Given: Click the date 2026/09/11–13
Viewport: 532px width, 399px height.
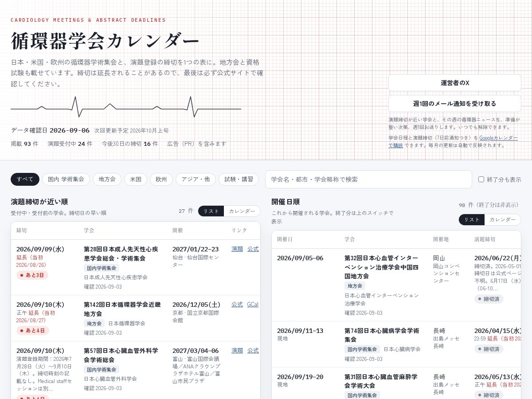Looking at the screenshot, I should point(300,331).
